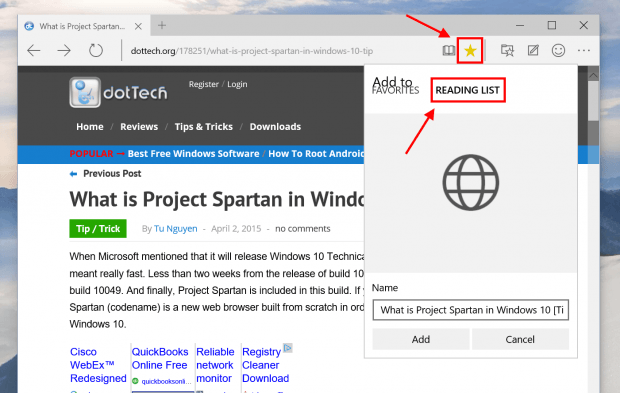The width and height of the screenshot is (620, 393).
Task: Click the Add button
Action: (421, 339)
